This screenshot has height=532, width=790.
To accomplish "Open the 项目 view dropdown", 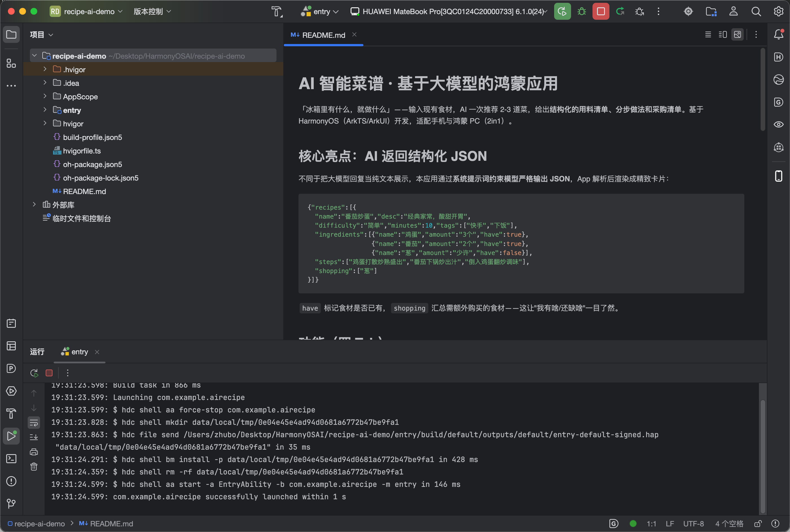I will 41,35.
